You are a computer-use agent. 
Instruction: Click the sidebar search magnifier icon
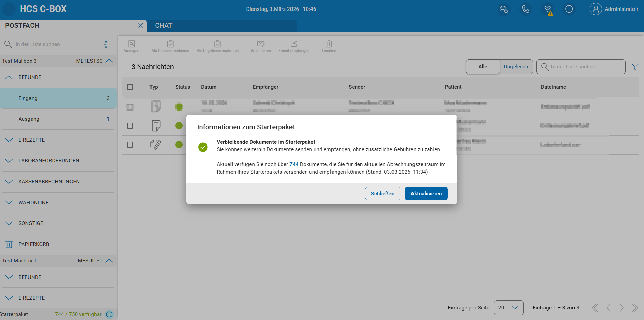8,44
